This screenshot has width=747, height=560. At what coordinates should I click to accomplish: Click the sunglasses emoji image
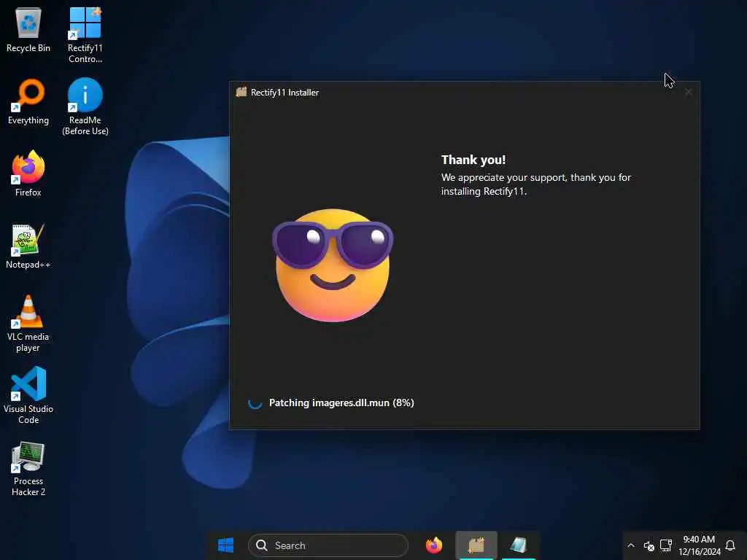point(333,265)
